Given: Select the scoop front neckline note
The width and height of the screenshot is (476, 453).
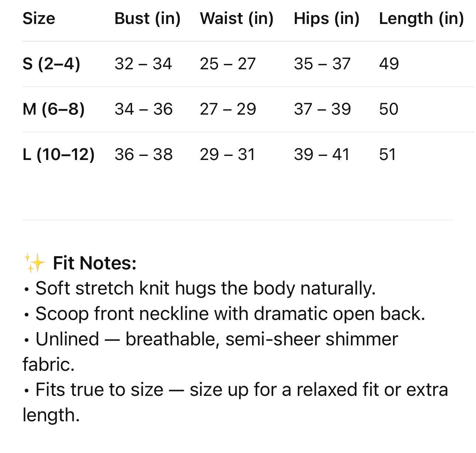Looking at the screenshot, I should pos(230,314).
